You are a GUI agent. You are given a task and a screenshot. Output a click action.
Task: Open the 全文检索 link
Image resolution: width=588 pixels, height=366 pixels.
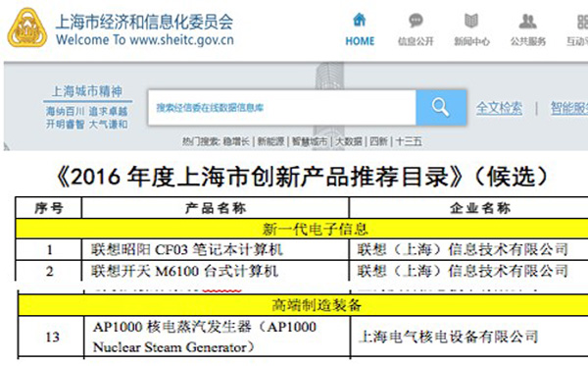click(x=499, y=109)
